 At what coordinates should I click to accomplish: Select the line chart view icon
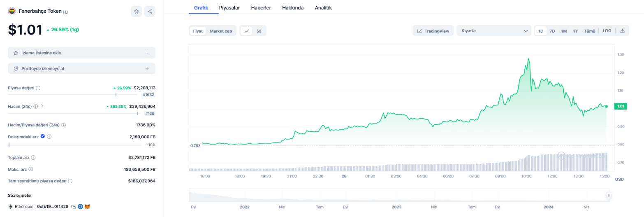click(x=246, y=31)
